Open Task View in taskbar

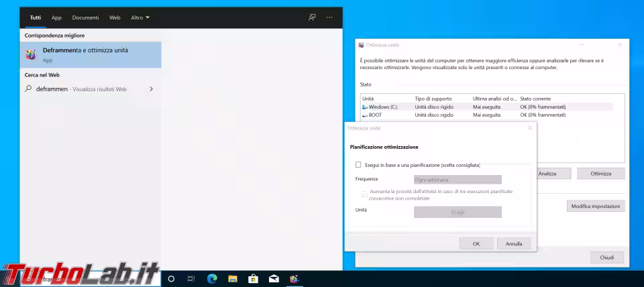point(191,278)
